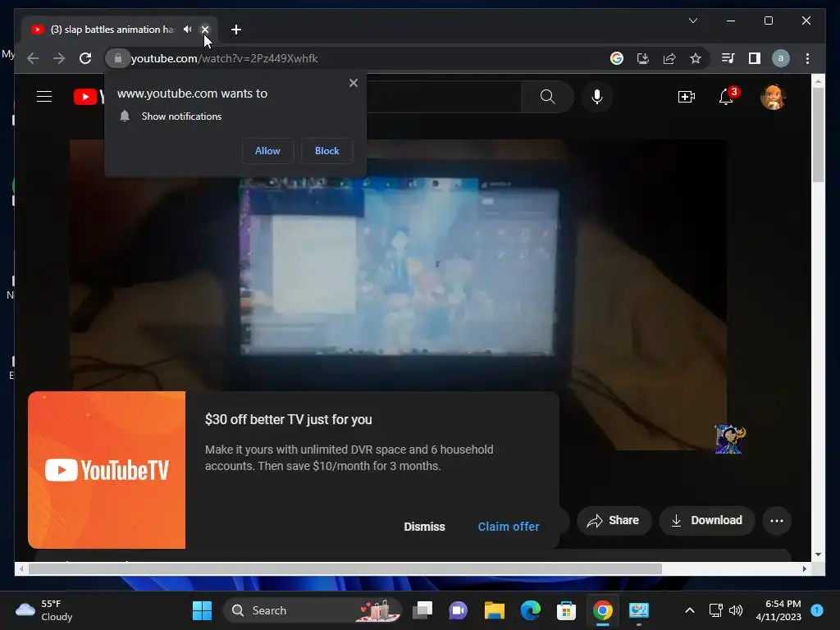Open YouTube notifications bell
Screen dimensions: 840x630
click(x=727, y=97)
